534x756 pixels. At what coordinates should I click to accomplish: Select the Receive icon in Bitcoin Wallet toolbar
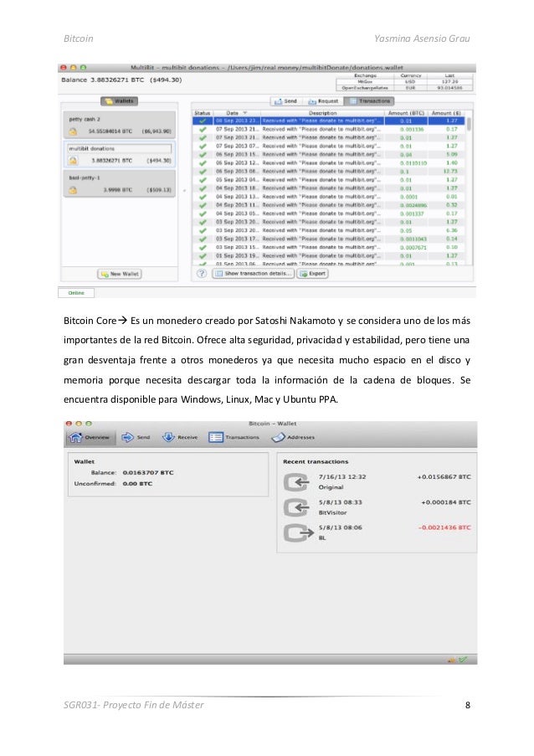click(x=168, y=437)
